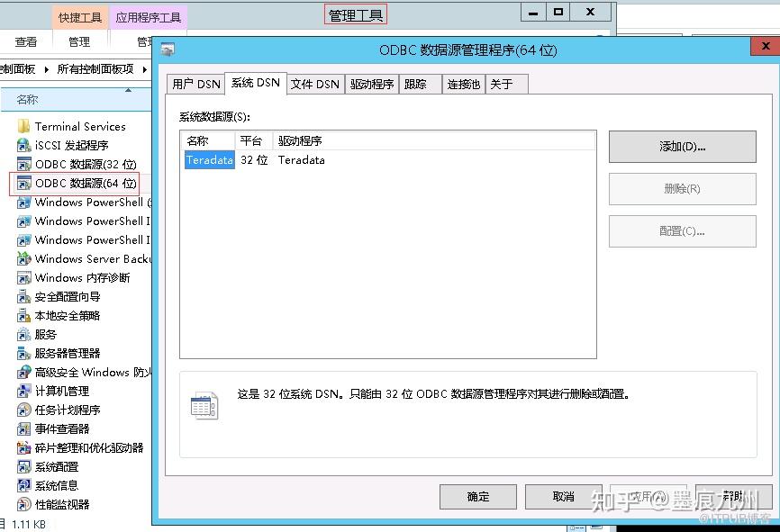Click the 确定 button

[x=478, y=496]
